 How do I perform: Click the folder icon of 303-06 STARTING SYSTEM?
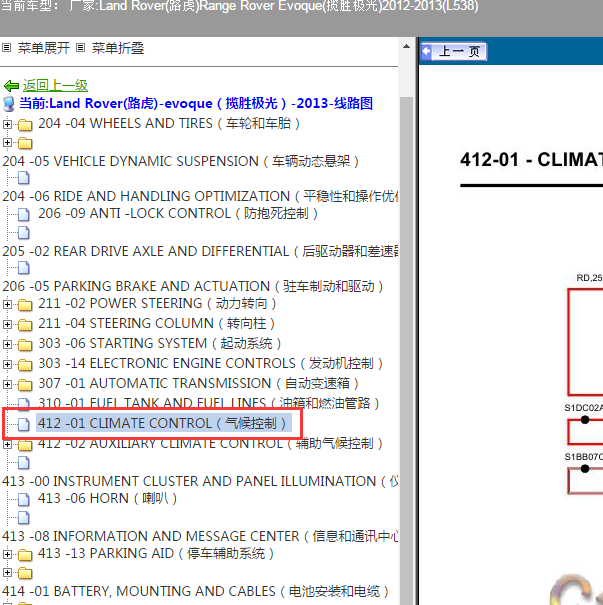25,345
